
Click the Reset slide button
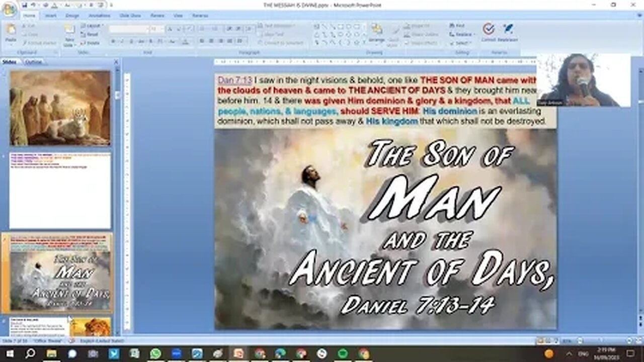(x=90, y=34)
